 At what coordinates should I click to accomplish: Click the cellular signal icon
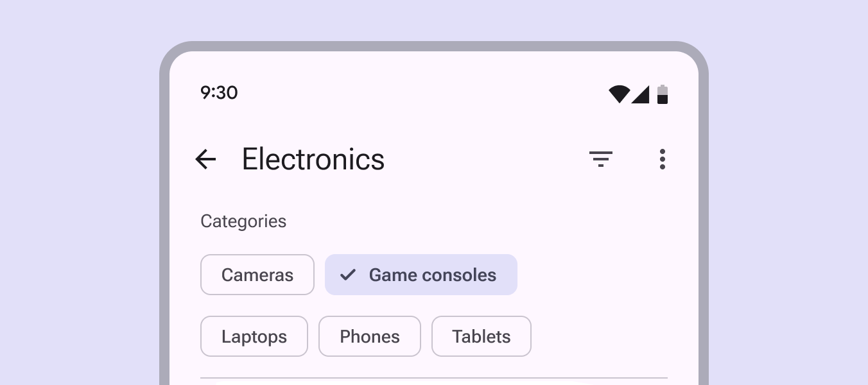[x=640, y=94]
